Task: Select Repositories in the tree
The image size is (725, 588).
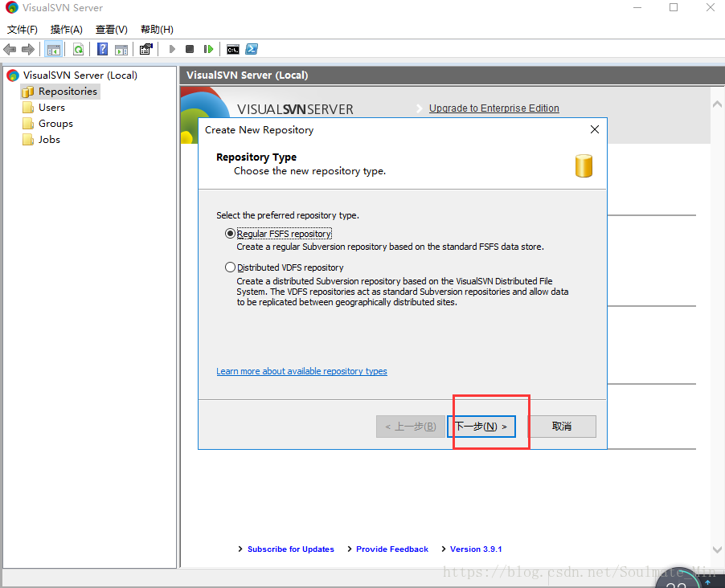Action: (68, 92)
